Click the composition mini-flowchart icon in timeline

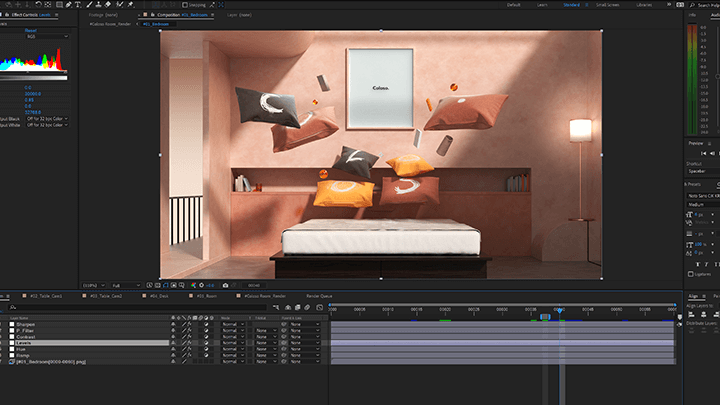pos(276,308)
